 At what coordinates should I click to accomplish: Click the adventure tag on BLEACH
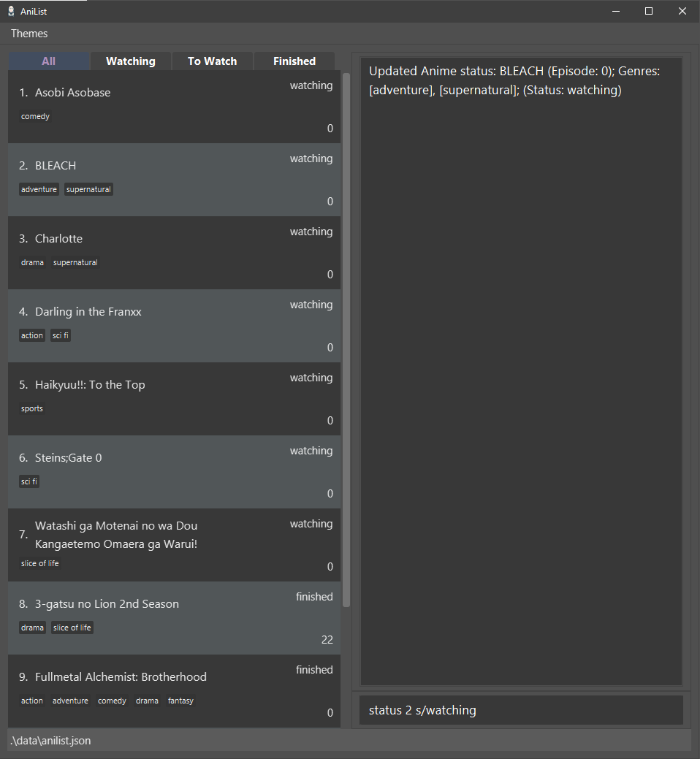point(39,189)
